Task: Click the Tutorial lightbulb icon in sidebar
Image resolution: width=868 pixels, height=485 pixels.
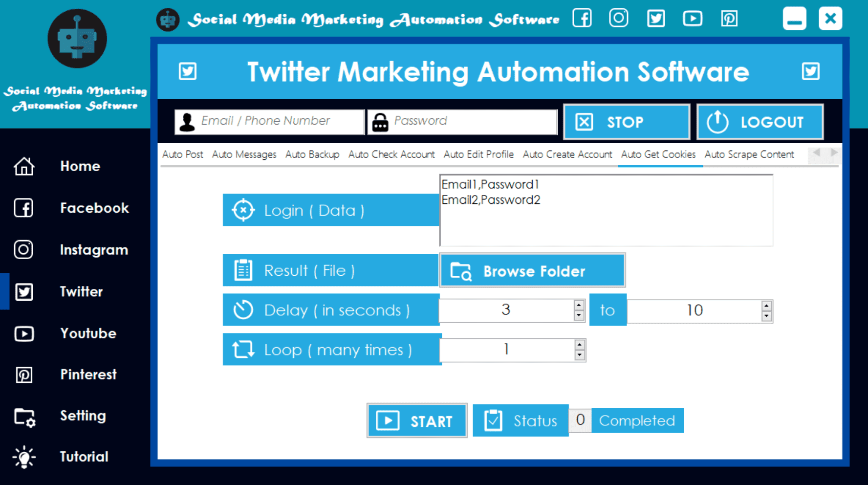Action: tap(24, 457)
